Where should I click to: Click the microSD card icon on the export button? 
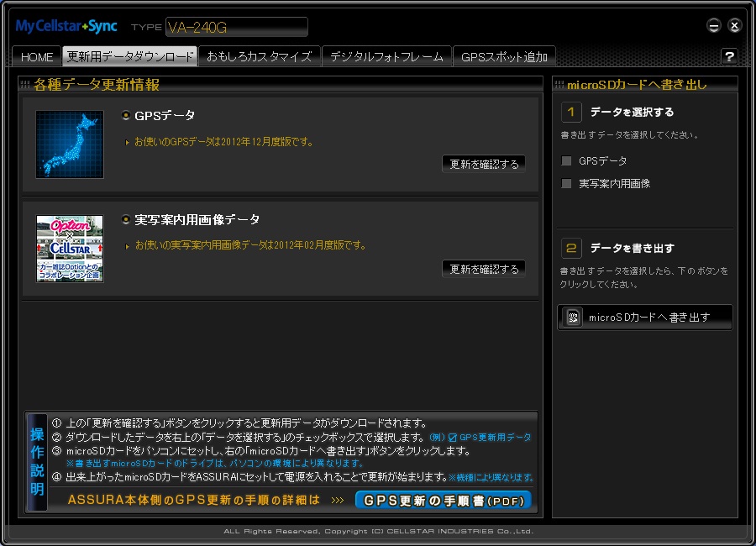click(573, 317)
